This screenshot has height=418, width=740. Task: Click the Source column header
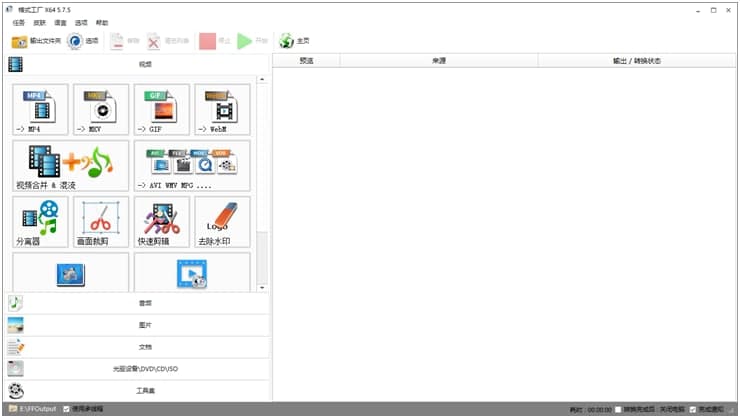click(x=439, y=60)
